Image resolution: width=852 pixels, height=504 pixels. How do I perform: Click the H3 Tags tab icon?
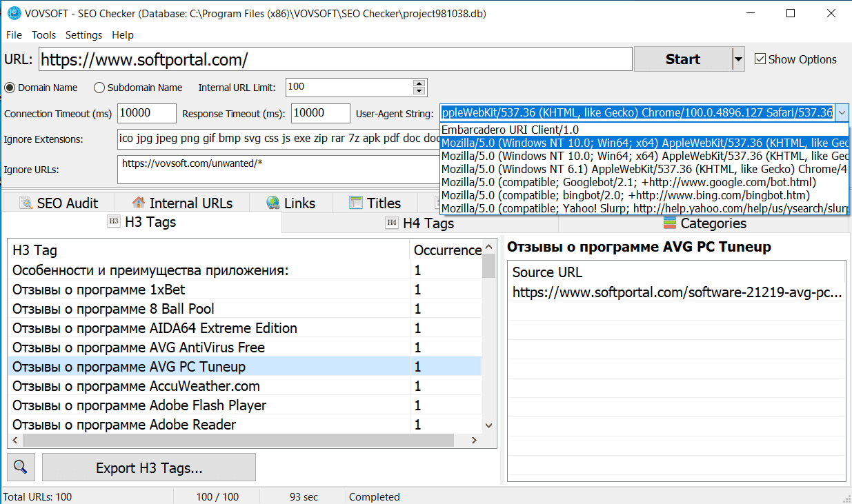pyautogui.click(x=113, y=222)
